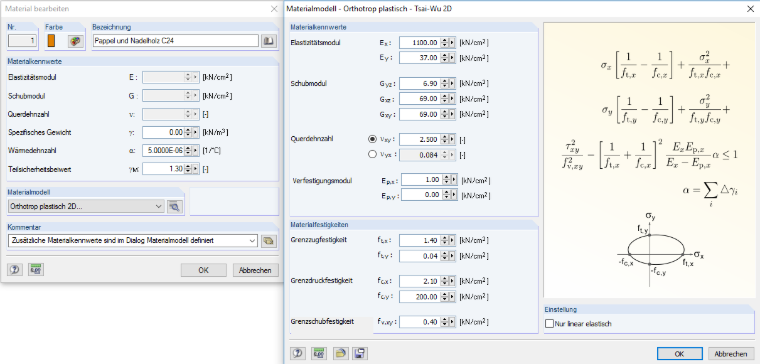This screenshot has width=760, height=364.
Task: Click the ft,y Grenzzugfestigkeit field
Action: pos(420,255)
